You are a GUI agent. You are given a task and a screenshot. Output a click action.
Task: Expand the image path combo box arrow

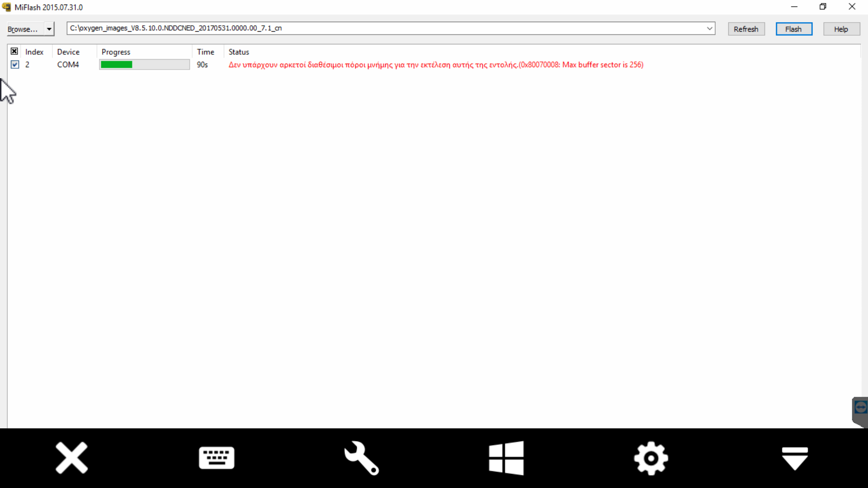(709, 28)
